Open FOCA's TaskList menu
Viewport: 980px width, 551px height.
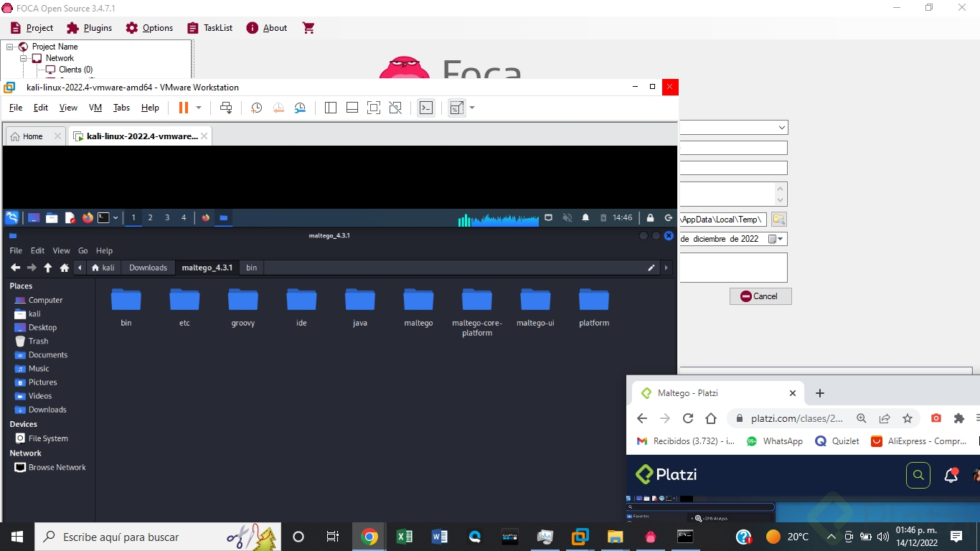pos(209,28)
